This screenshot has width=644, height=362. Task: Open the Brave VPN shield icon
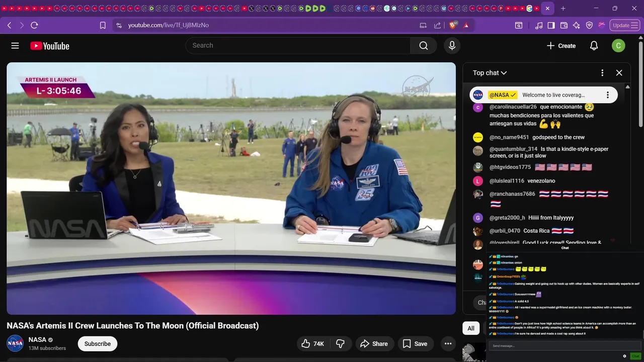pyautogui.click(x=589, y=25)
